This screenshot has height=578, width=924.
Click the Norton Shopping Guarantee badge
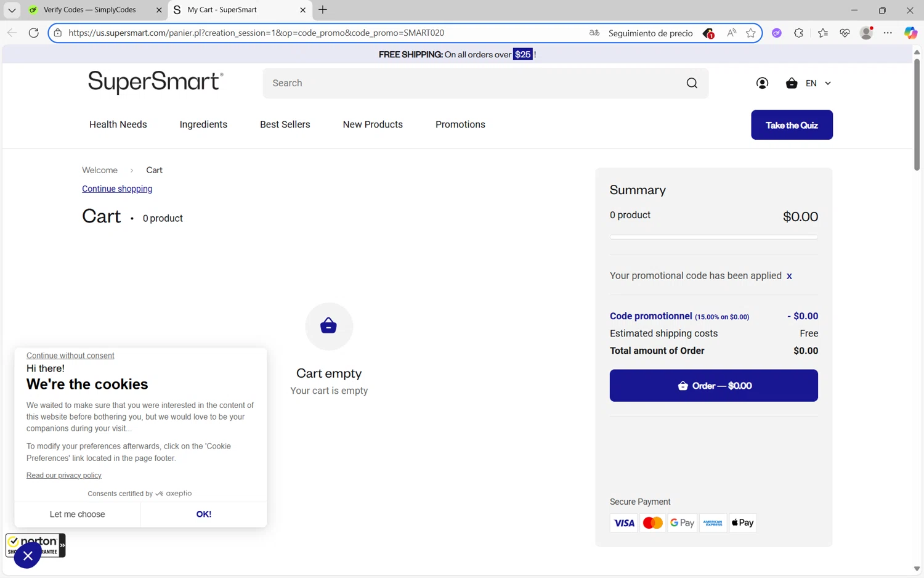point(36,544)
